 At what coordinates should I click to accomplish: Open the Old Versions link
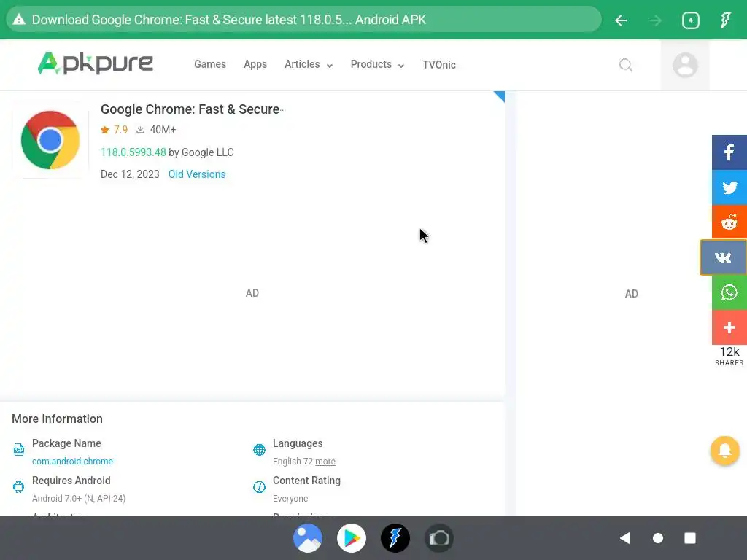point(197,174)
